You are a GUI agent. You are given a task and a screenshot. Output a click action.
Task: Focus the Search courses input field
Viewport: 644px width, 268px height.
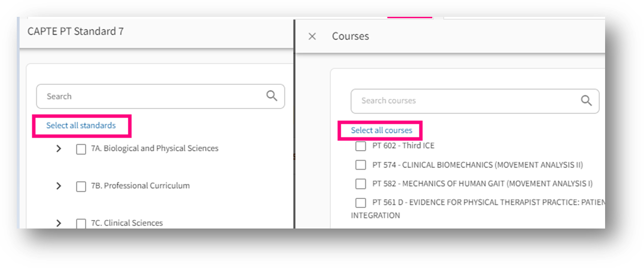(x=463, y=101)
